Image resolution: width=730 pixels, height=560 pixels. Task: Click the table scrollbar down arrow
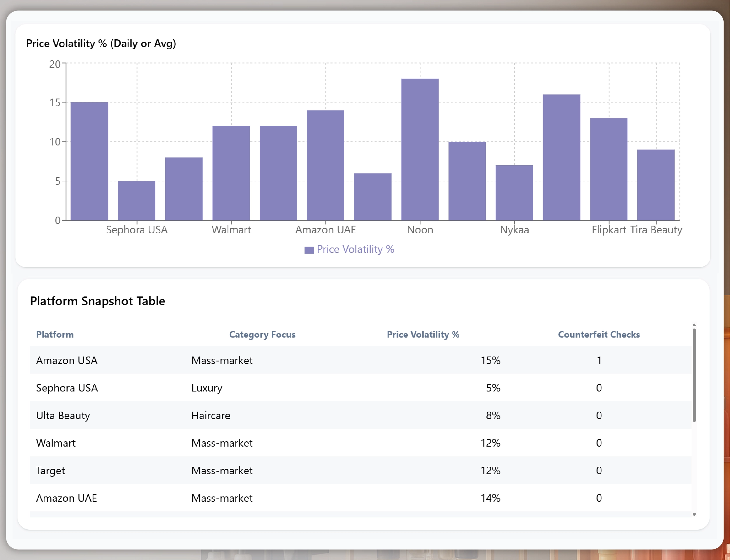(694, 515)
